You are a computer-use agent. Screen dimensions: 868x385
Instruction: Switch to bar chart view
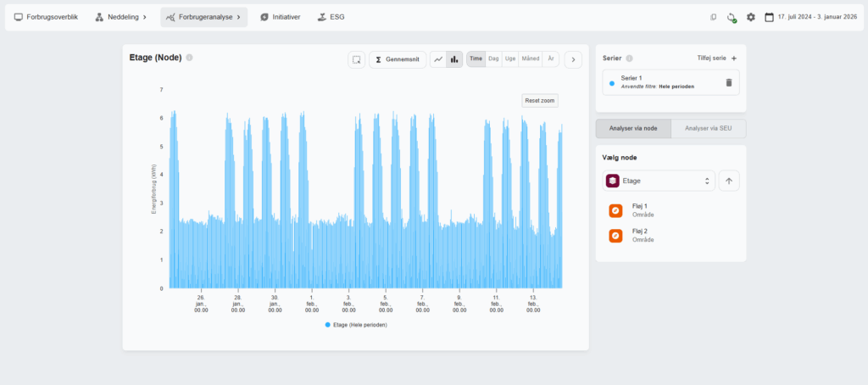click(454, 60)
